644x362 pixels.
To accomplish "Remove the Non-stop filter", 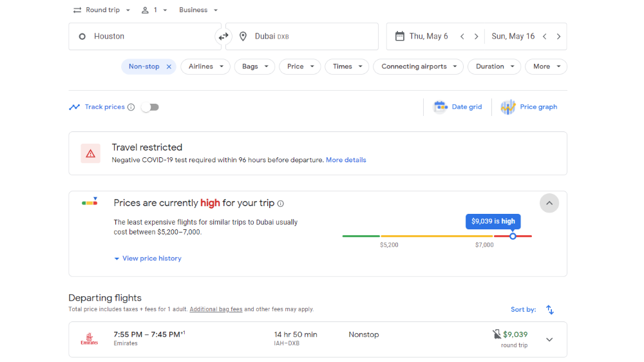I will (x=169, y=66).
